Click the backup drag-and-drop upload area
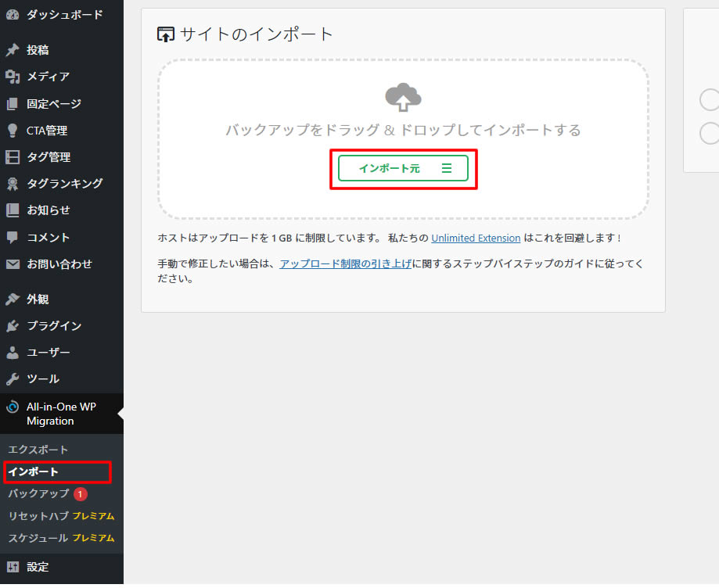The width and height of the screenshot is (719, 588). [x=403, y=102]
